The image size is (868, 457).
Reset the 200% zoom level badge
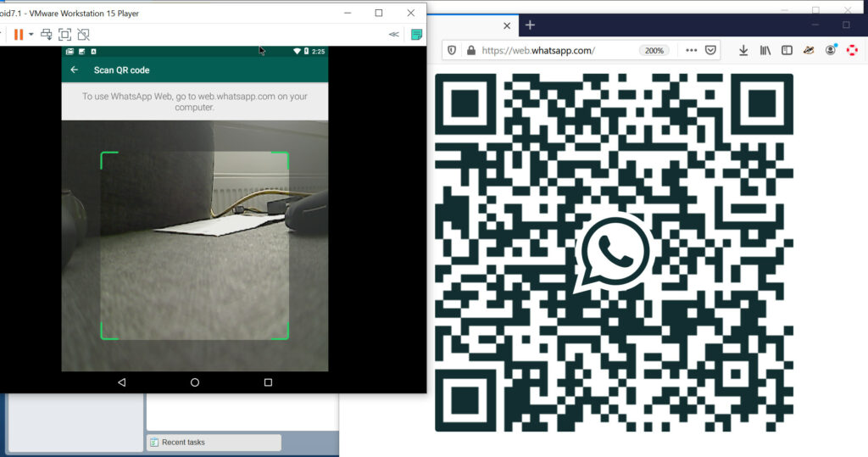coord(654,50)
